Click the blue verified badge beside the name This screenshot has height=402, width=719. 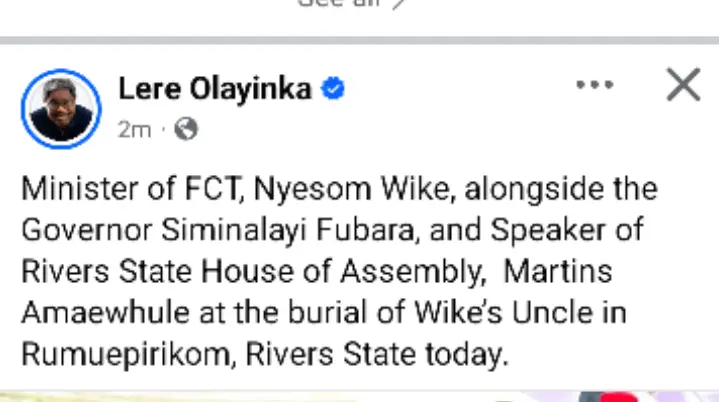click(x=333, y=90)
